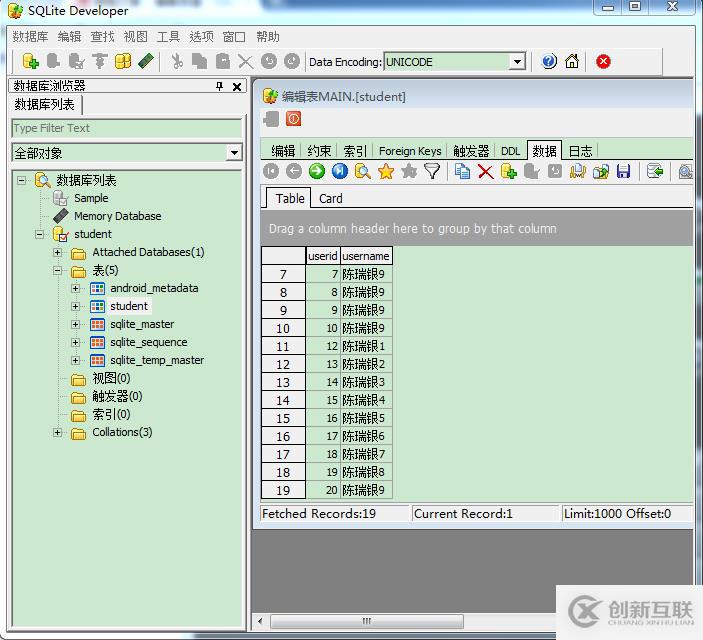Expand the sqlite_sequence table node

[75, 342]
